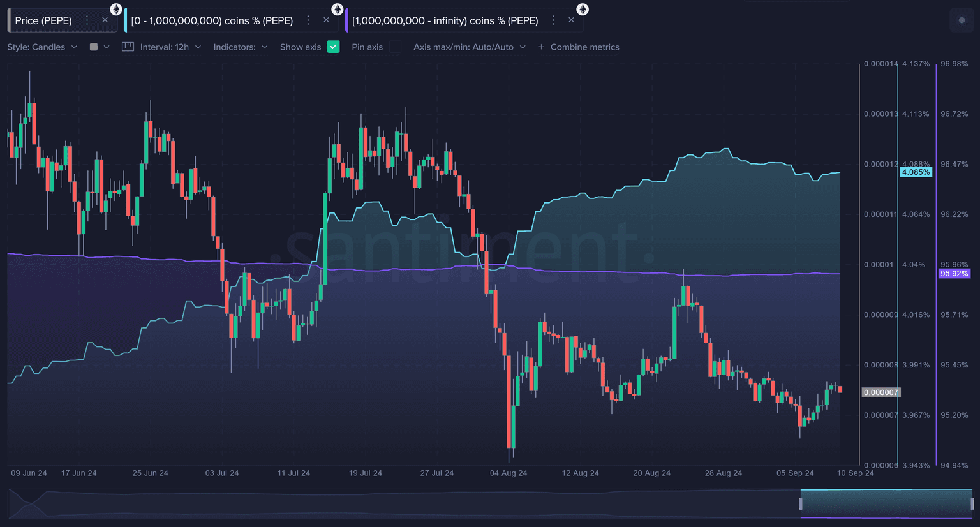Select the Price (PEPE) metric tab
Screen dimensions: 980x527
pyautogui.click(x=43, y=20)
